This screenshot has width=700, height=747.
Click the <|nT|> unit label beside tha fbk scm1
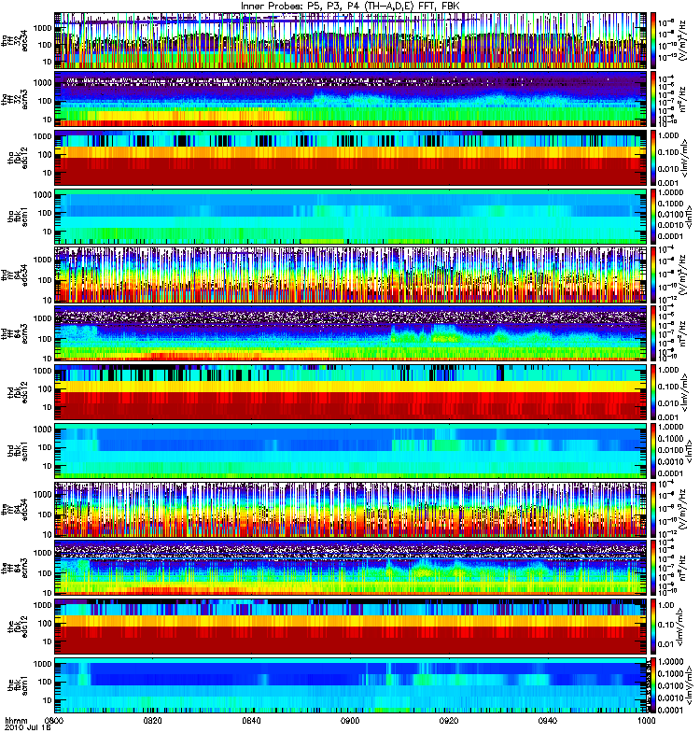[690, 217]
